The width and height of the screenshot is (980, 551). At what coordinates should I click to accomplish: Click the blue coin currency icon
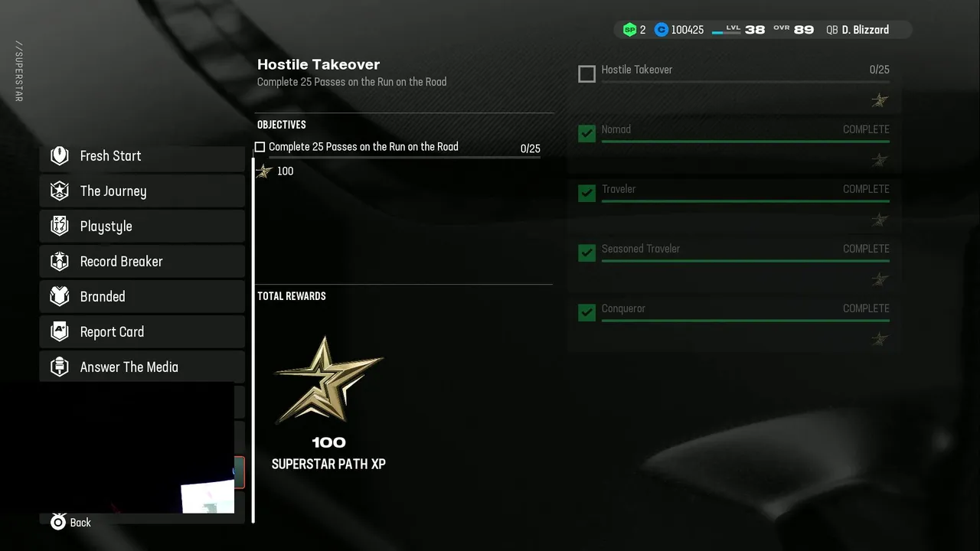point(661,30)
